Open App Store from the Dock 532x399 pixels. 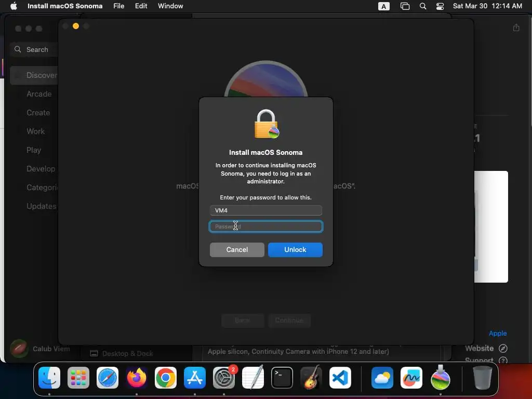[195, 378]
